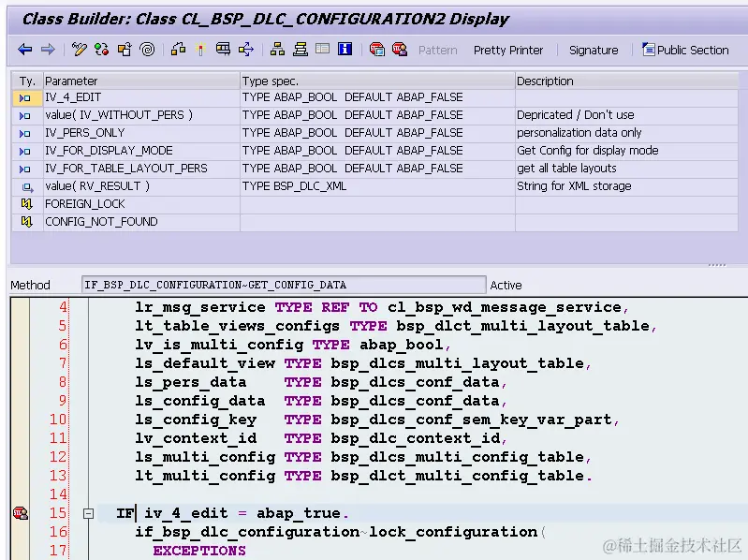Toggle the full screen layout toolbar icon
The width and height of the screenshot is (748, 560).
pos(322,49)
